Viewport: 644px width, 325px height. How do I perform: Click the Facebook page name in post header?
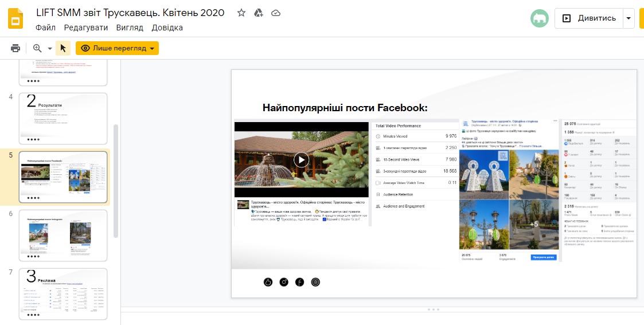[504, 122]
